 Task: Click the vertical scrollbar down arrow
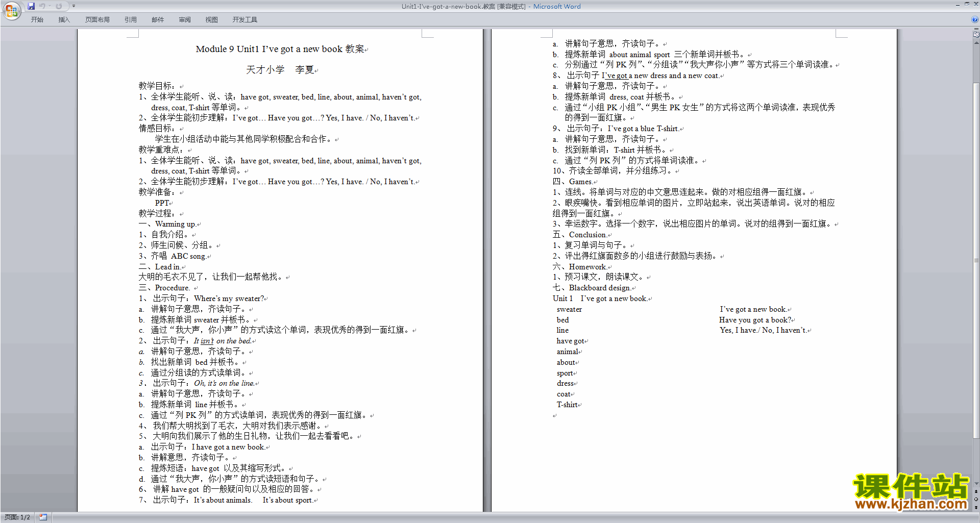[x=976, y=483]
